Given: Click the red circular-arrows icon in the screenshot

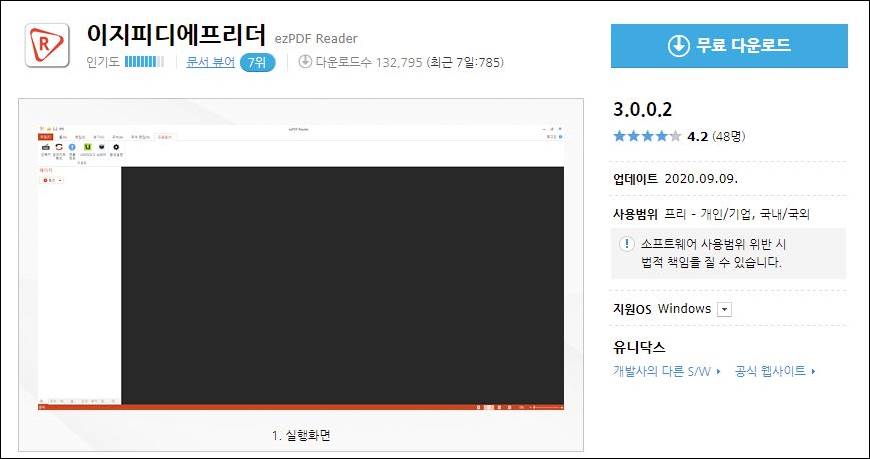Looking at the screenshot, I should (x=59, y=147).
